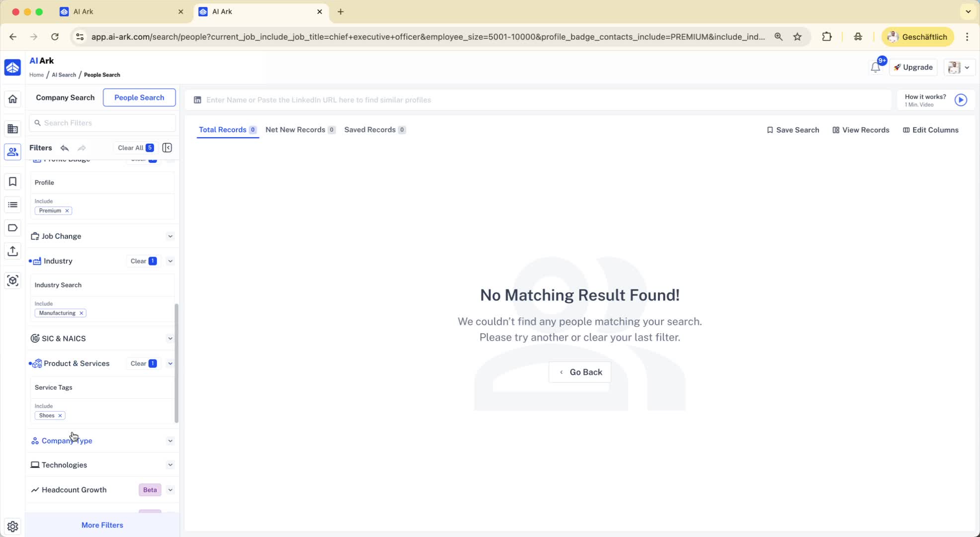980x537 pixels.
Task: Open the home icon in left sidebar
Action: click(x=12, y=99)
